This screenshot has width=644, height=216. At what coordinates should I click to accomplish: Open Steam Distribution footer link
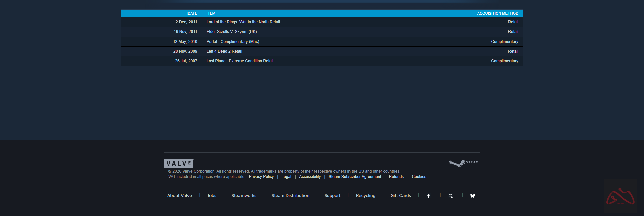pyautogui.click(x=290, y=196)
